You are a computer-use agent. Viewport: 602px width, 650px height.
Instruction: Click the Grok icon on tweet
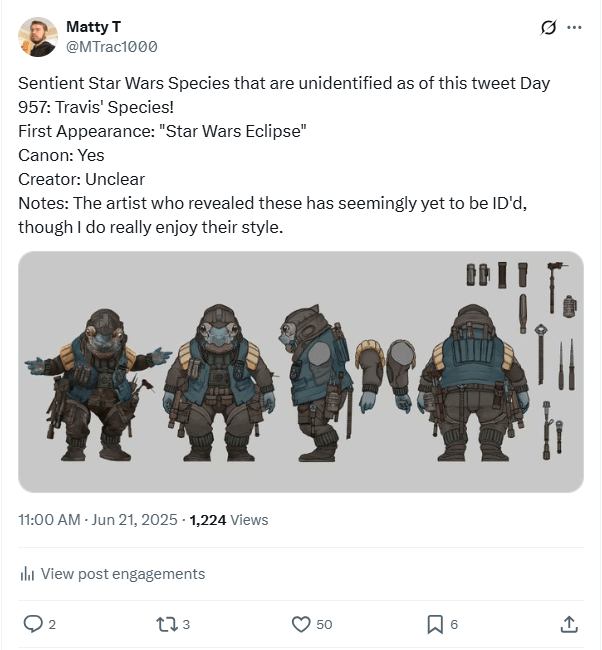548,28
